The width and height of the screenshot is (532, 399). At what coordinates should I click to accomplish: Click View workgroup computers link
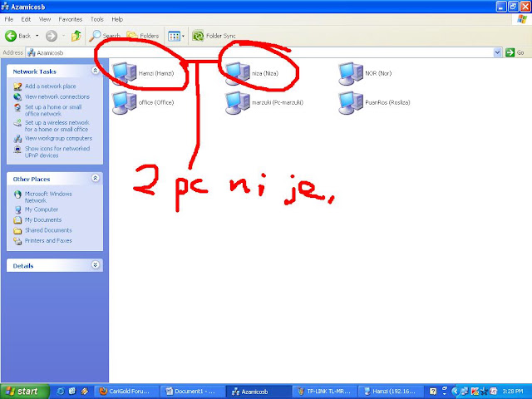pos(58,139)
